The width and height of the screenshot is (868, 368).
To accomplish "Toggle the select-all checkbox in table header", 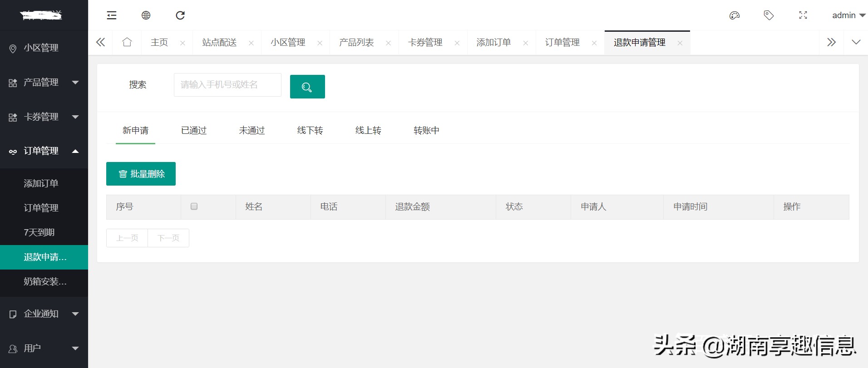I will click(x=194, y=206).
